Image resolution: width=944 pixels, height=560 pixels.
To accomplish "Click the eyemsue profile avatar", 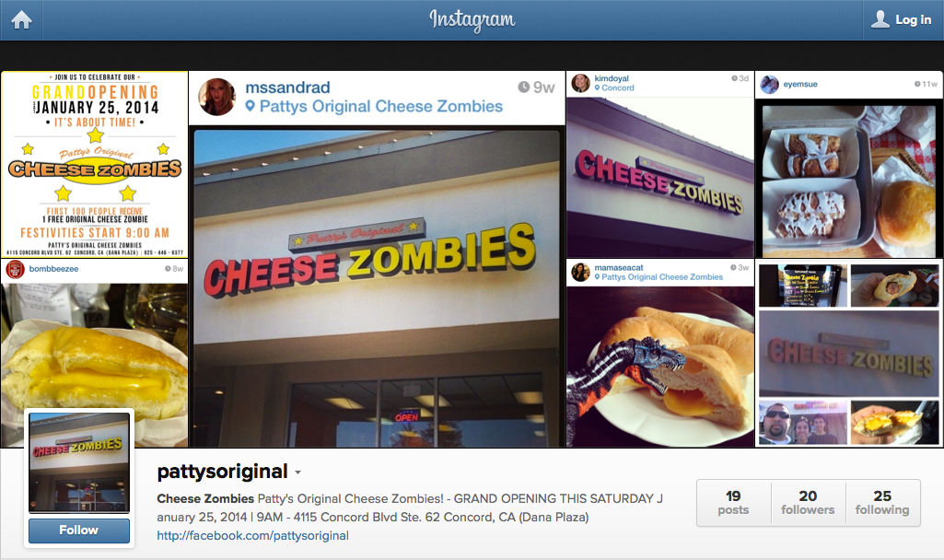I will coord(769,85).
